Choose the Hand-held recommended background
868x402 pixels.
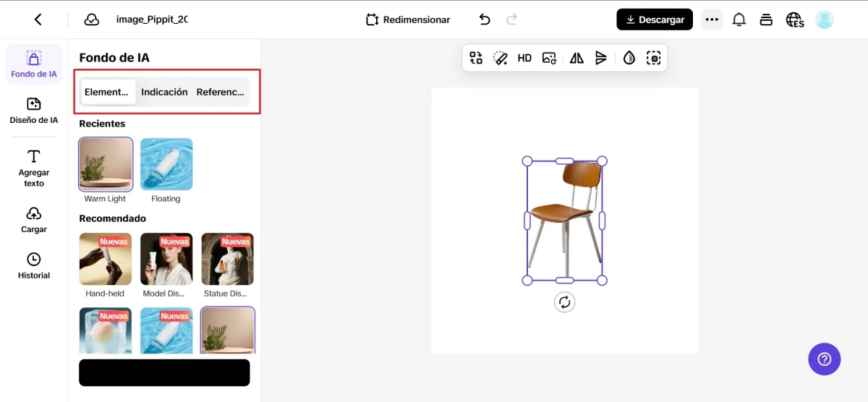[x=106, y=259]
